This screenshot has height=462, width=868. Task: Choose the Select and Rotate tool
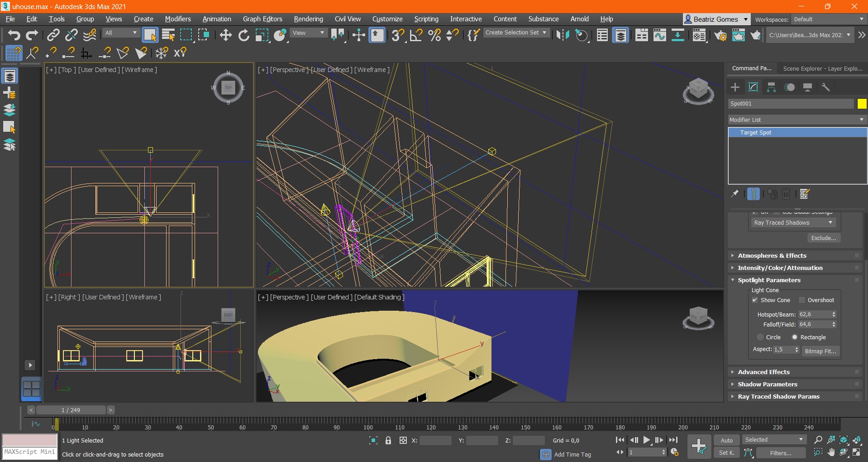coord(243,35)
